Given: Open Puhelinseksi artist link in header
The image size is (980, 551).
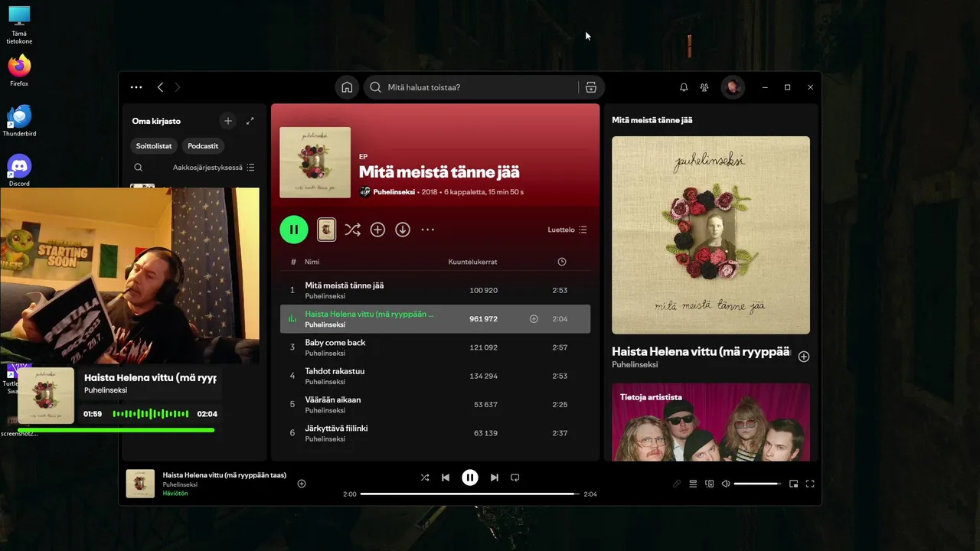Looking at the screenshot, I should (394, 192).
